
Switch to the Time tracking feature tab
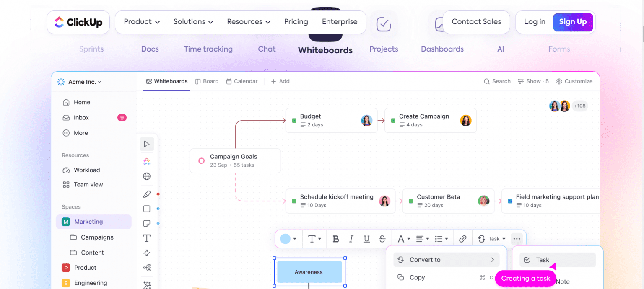point(208,49)
